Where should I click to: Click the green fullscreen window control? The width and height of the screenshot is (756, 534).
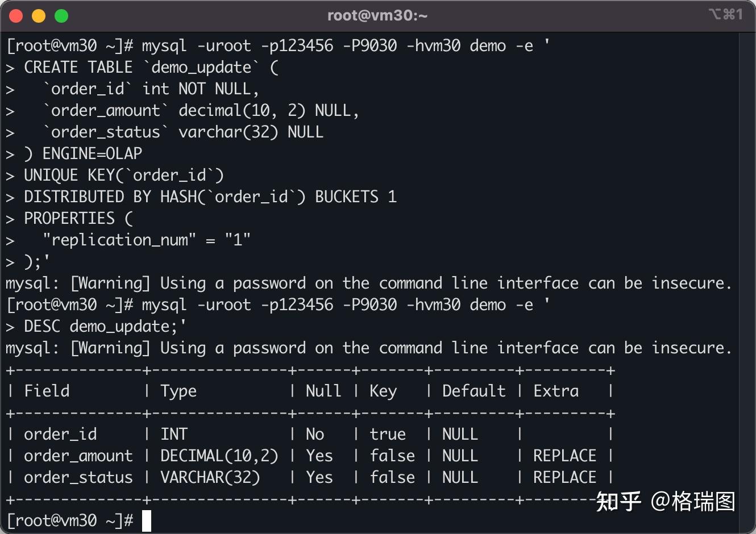tap(61, 15)
